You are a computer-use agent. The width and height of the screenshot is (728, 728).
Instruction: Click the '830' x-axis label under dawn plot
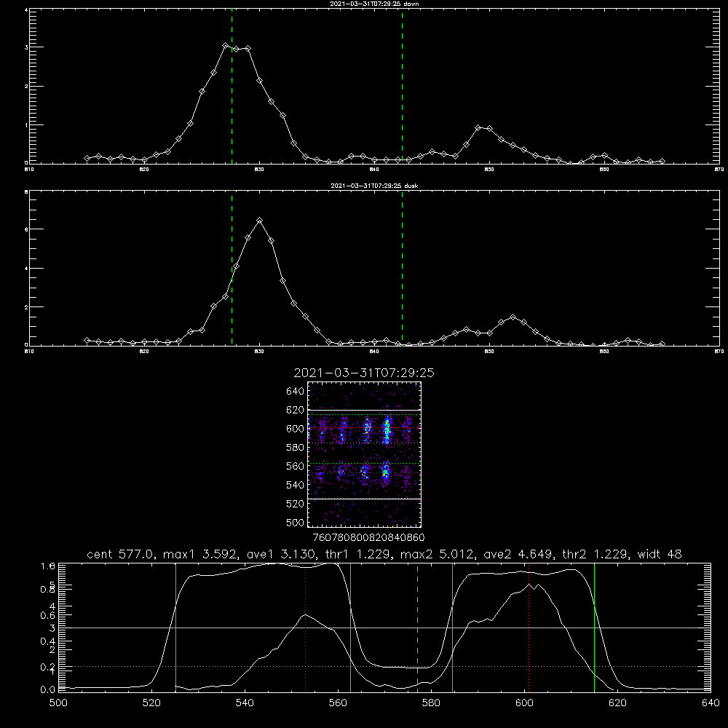259,170
